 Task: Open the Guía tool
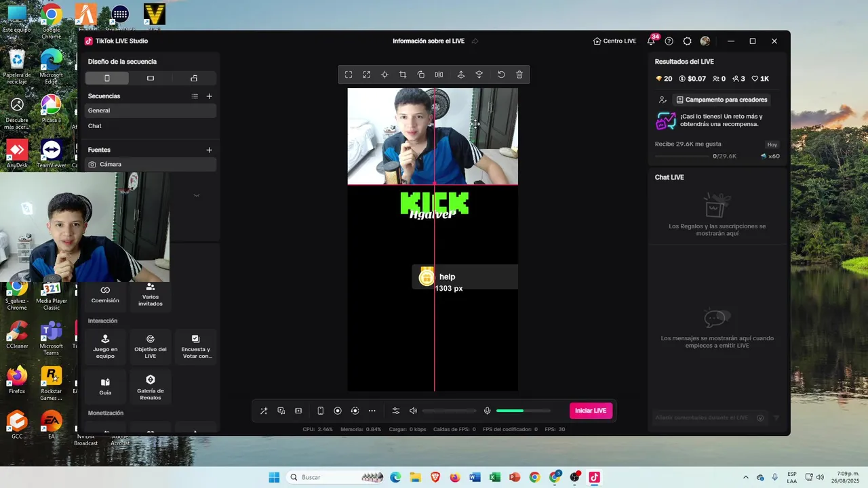tap(105, 387)
